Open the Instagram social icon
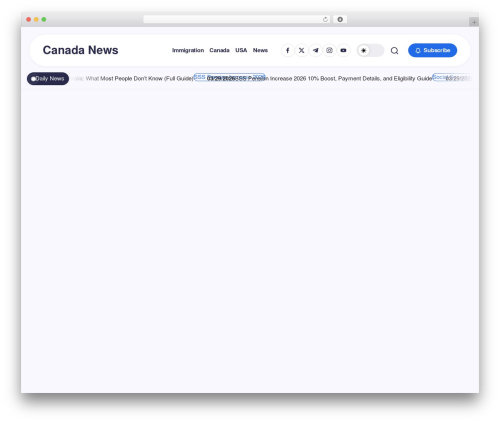This screenshot has height=423, width=500. tap(329, 50)
